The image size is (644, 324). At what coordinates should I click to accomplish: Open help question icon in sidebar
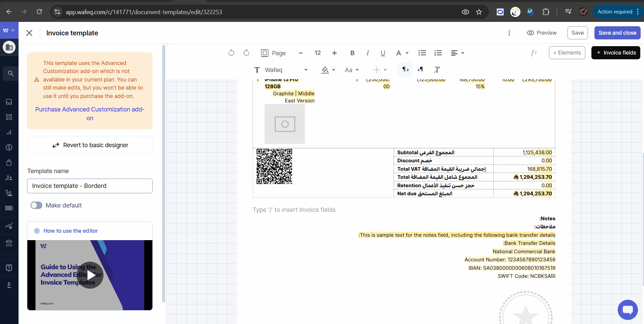(9, 268)
